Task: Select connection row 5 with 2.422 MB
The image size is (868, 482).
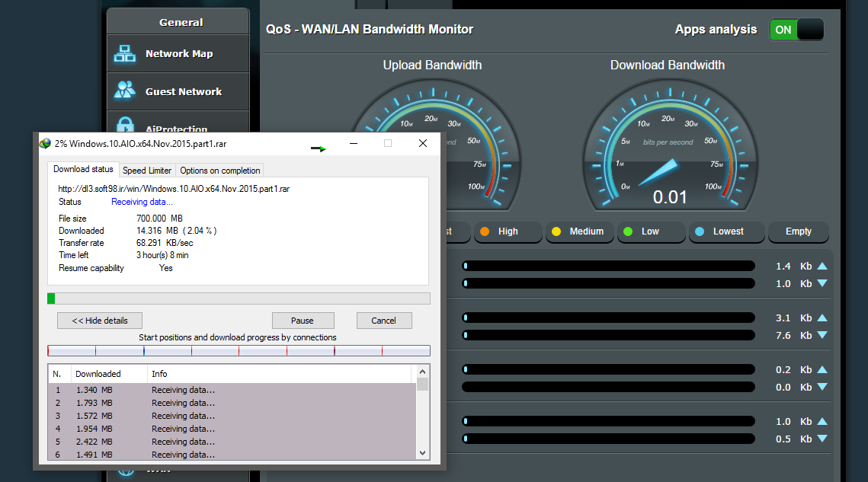Action: pyautogui.click(x=232, y=442)
